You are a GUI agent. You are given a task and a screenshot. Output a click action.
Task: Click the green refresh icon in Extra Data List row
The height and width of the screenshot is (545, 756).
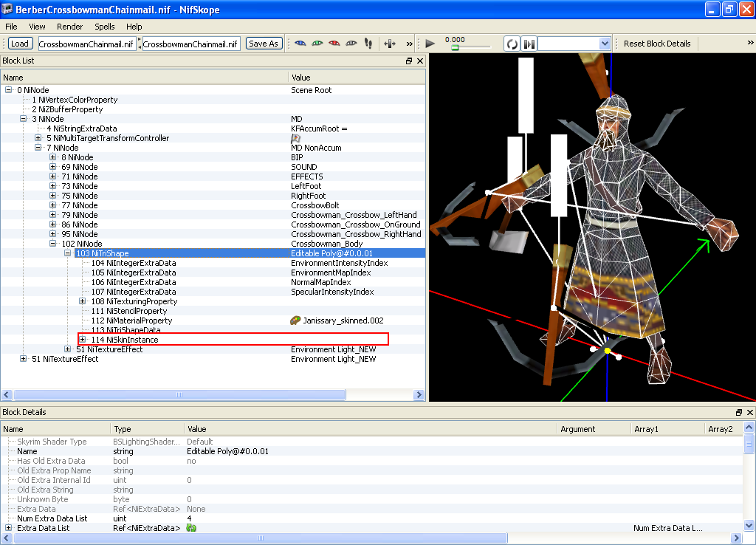click(x=191, y=528)
